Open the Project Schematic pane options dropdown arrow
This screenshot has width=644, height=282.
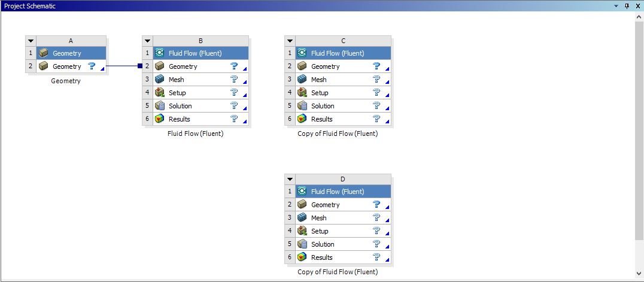(616, 6)
